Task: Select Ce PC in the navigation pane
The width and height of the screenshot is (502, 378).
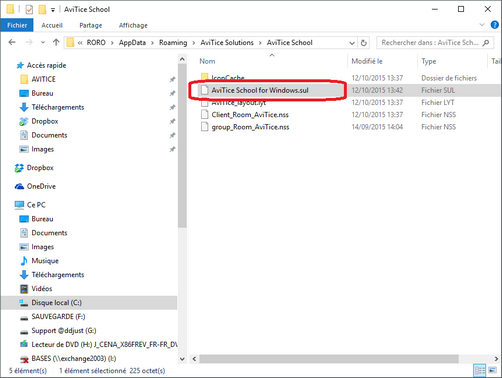Action: (36, 205)
